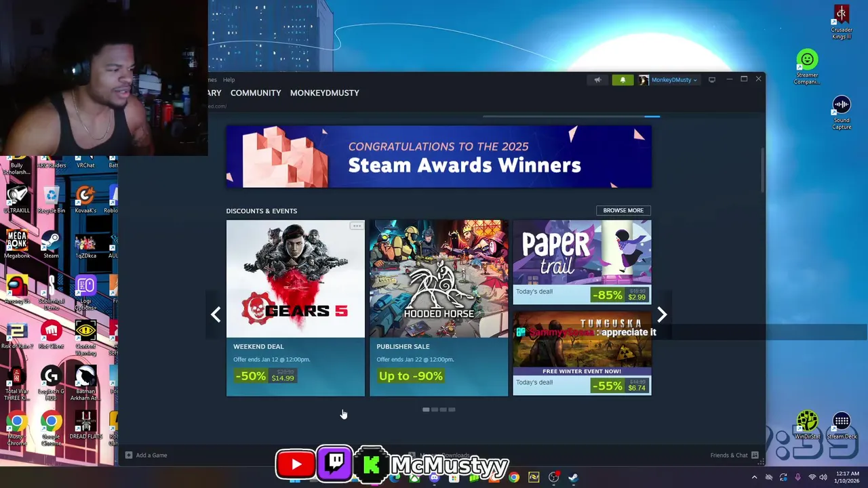This screenshot has height=488, width=868.
Task: Open Steam announcements megaphone icon
Action: point(597,80)
